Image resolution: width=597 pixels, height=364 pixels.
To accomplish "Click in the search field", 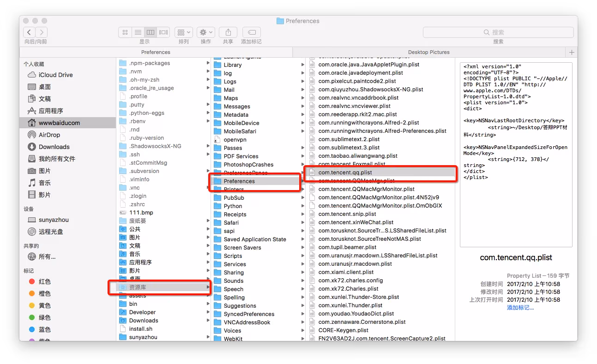I will pyautogui.click(x=498, y=32).
